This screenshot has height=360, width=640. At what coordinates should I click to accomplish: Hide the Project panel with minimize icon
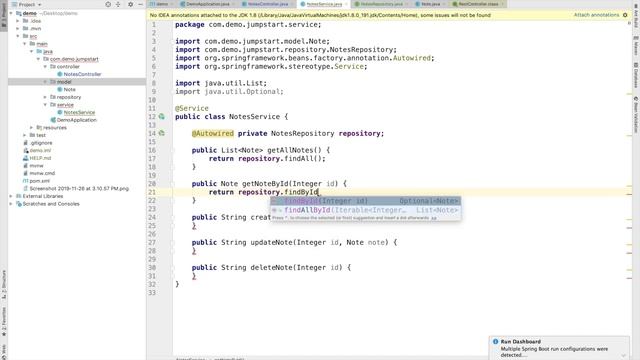[x=140, y=4]
